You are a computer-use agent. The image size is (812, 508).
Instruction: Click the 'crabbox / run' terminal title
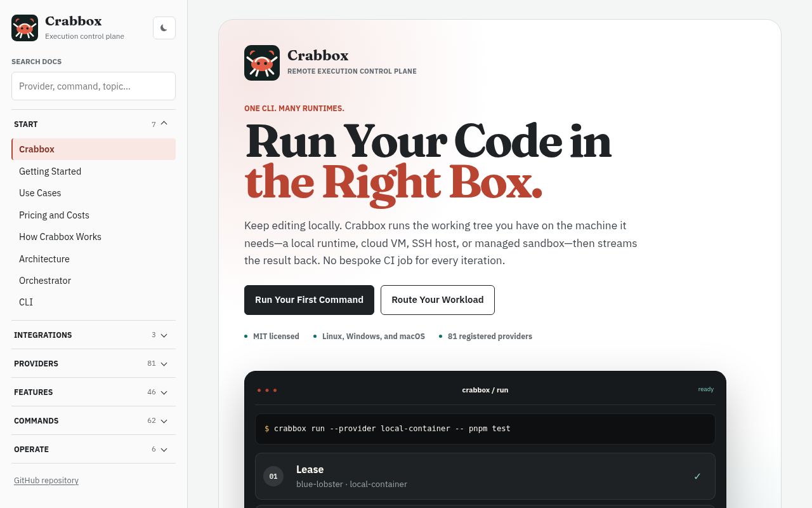point(485,390)
